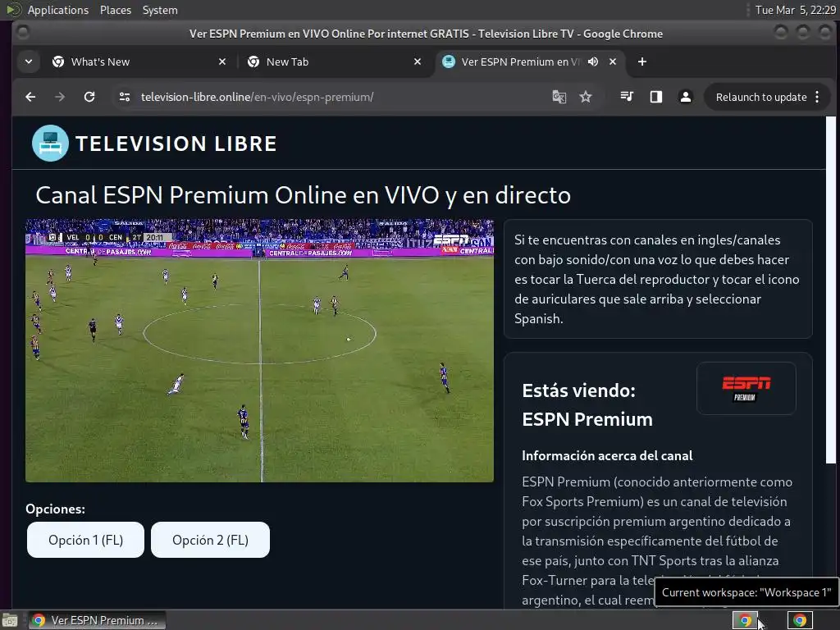Select Opción 1 (FL) stream
This screenshot has height=630, width=840.
(x=85, y=540)
